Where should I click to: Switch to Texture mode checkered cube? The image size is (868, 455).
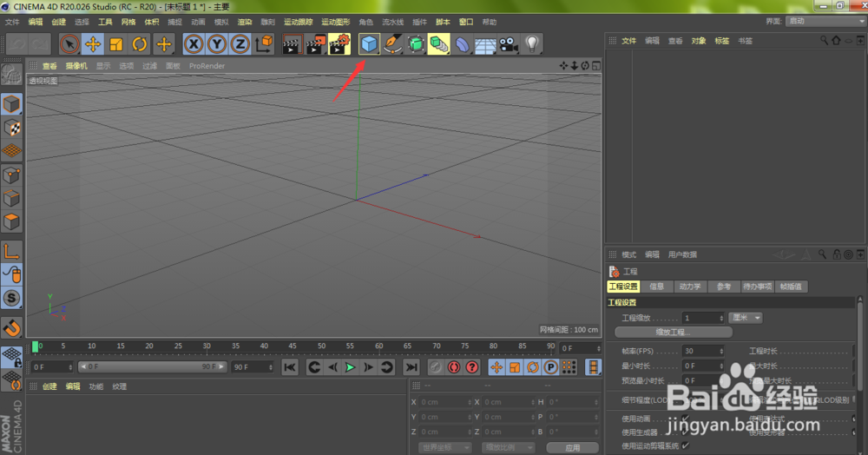coord(11,128)
